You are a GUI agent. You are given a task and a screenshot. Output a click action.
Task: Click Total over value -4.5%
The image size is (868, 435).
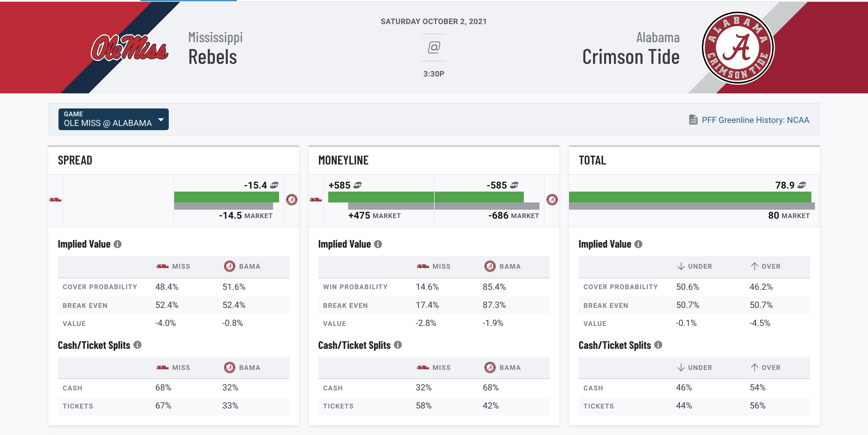[759, 323]
